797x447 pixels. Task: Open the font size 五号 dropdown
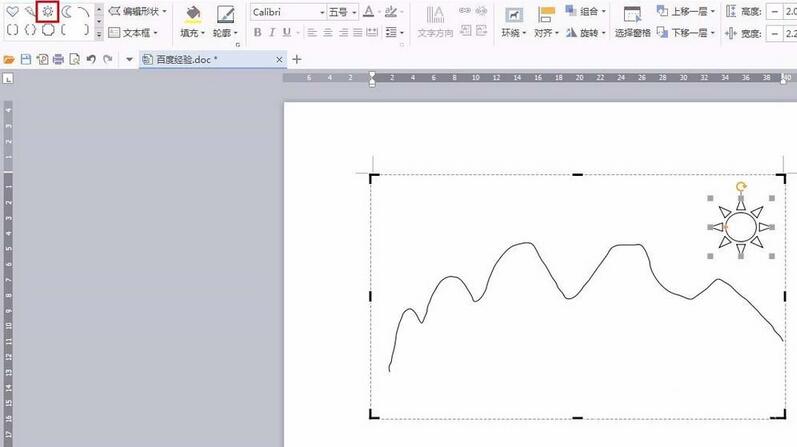pyautogui.click(x=354, y=12)
